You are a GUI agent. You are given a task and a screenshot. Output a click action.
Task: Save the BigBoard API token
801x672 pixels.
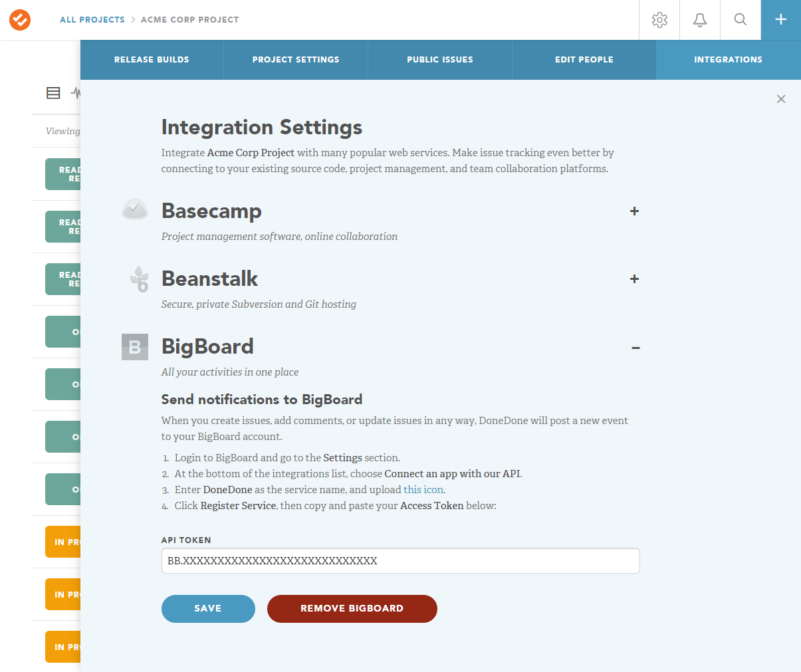pos(208,609)
